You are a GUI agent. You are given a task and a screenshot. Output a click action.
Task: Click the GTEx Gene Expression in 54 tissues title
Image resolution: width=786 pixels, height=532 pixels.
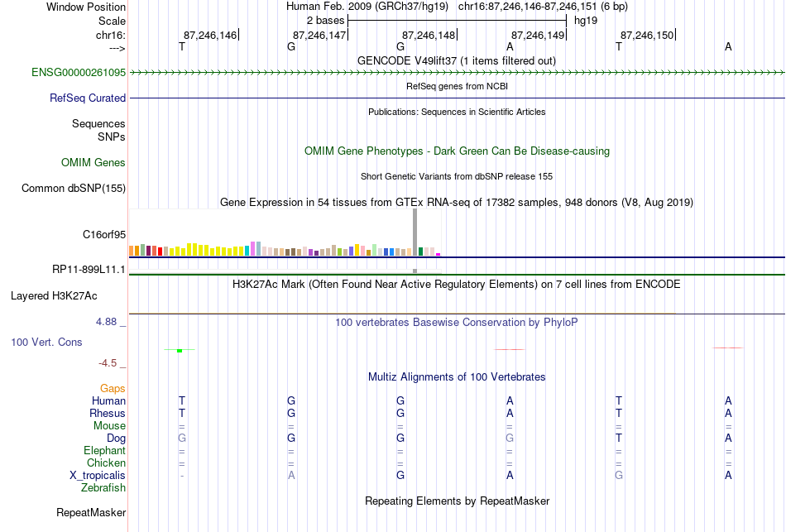tap(457, 203)
